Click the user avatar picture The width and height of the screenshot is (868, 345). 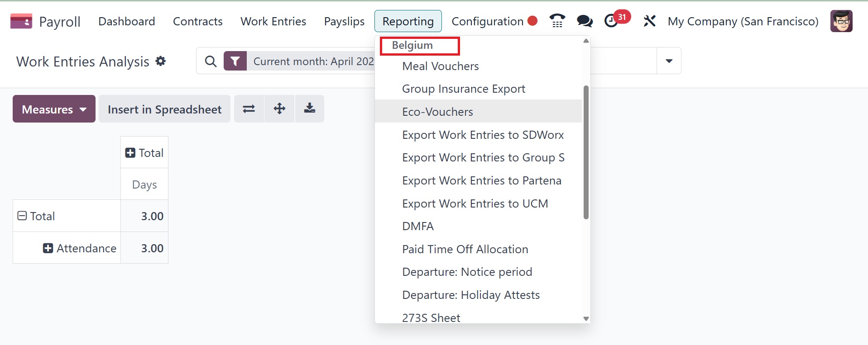click(x=841, y=21)
